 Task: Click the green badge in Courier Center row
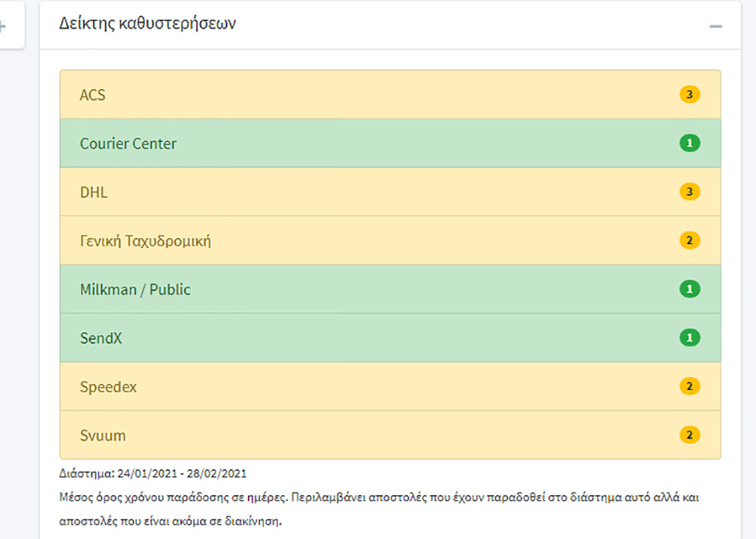689,143
